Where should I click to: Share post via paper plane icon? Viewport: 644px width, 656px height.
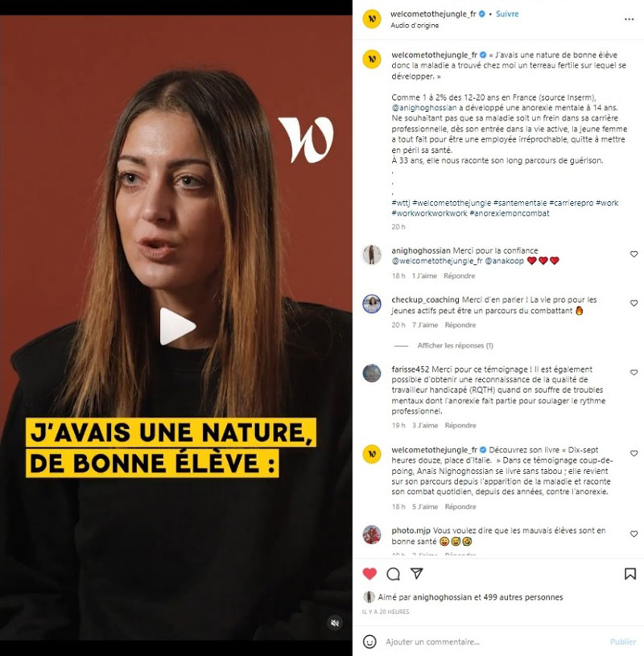(x=417, y=574)
